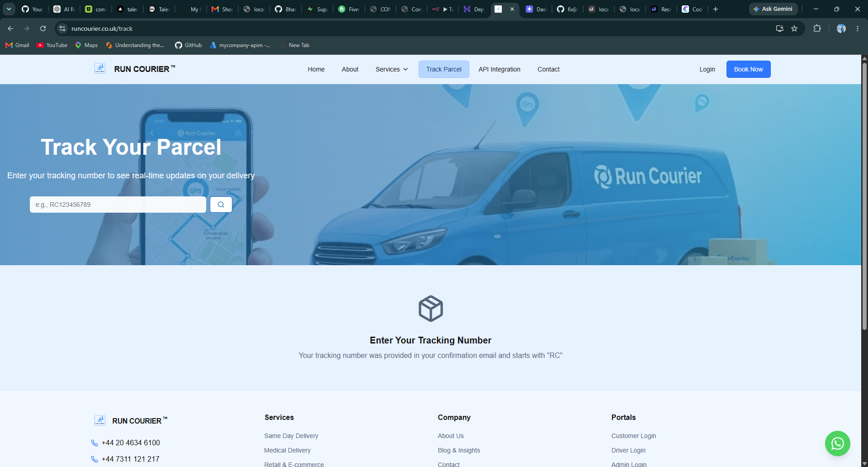Click the Ask Gemini button

point(773,9)
